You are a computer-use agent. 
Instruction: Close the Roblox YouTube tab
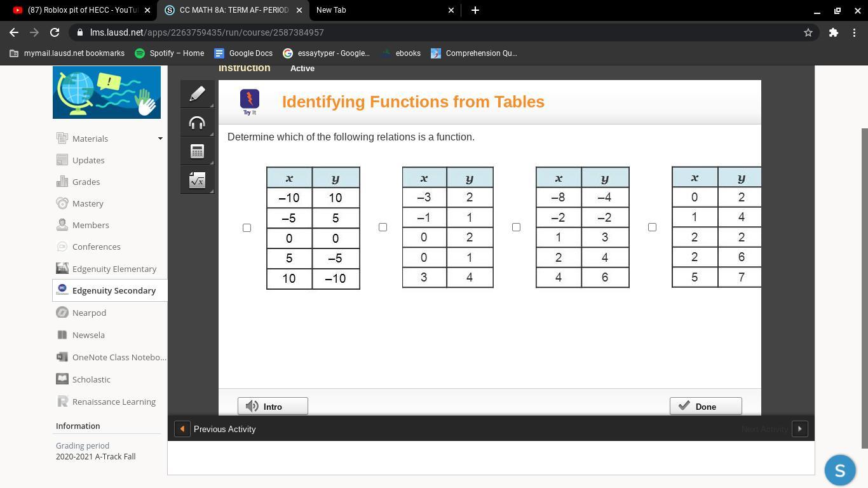tap(147, 10)
